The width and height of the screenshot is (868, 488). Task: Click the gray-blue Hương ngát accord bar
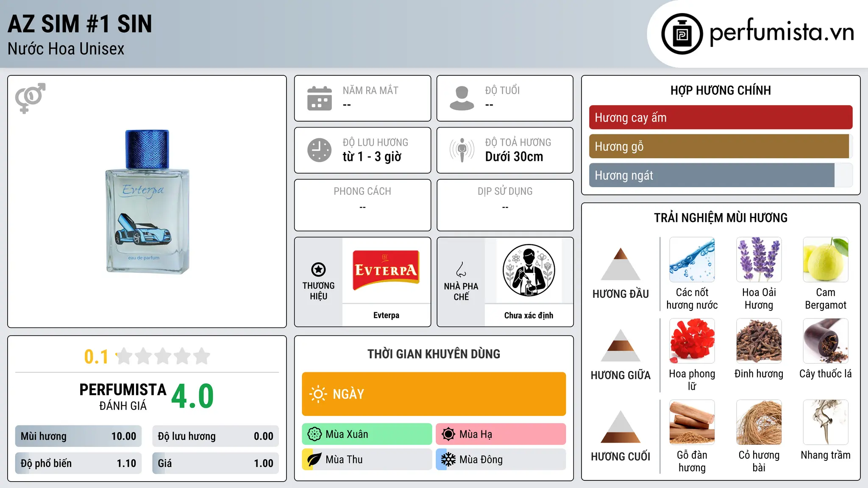point(721,175)
